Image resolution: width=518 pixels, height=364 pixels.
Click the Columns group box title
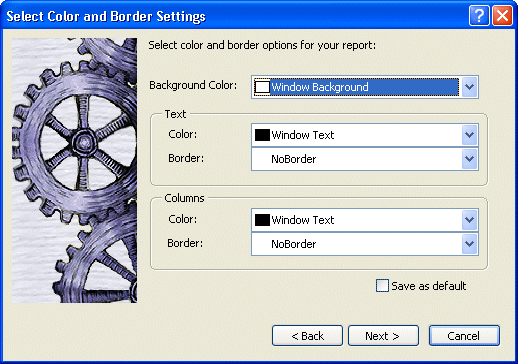pyautogui.click(x=184, y=198)
